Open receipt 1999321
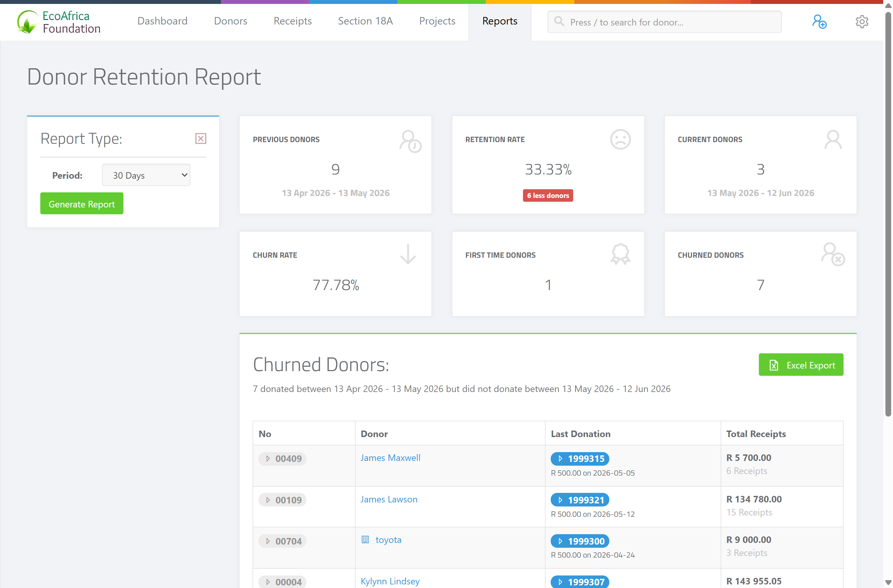 580,500
